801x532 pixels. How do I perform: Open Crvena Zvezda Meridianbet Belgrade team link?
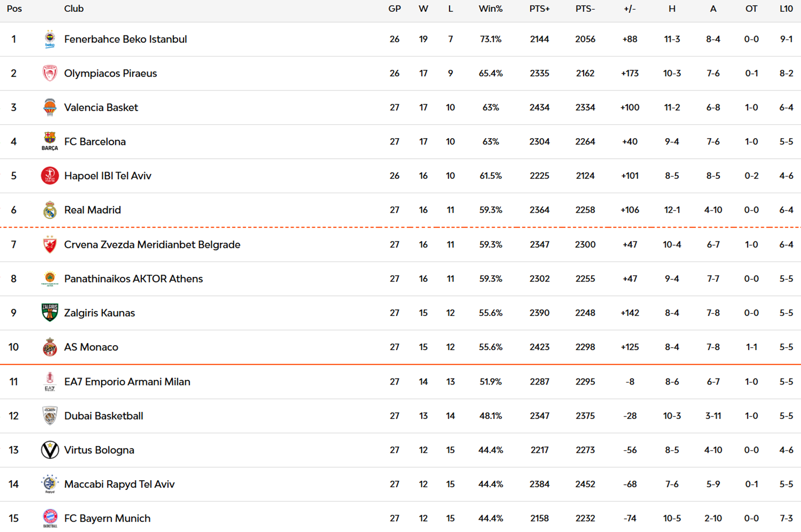pyautogui.click(x=152, y=244)
